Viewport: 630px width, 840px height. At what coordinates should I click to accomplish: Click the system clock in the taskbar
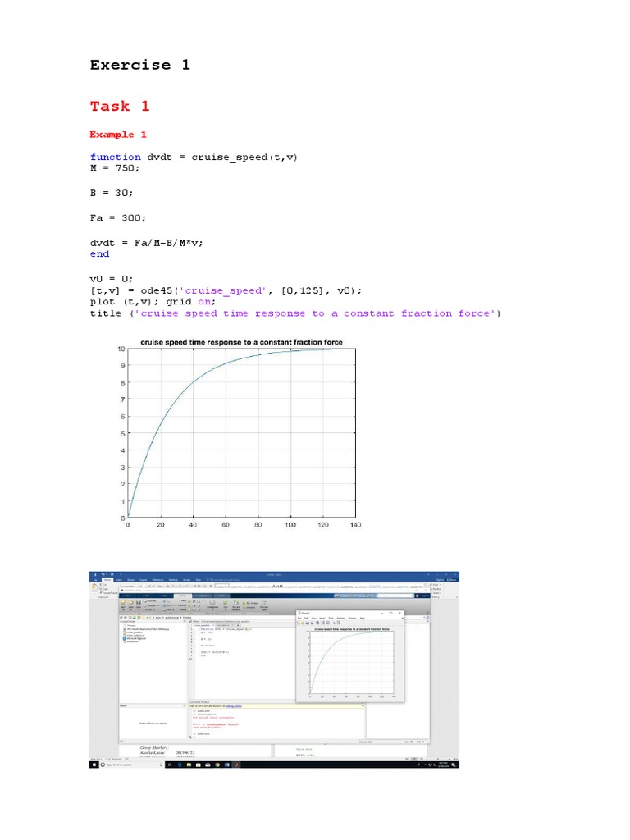click(445, 765)
